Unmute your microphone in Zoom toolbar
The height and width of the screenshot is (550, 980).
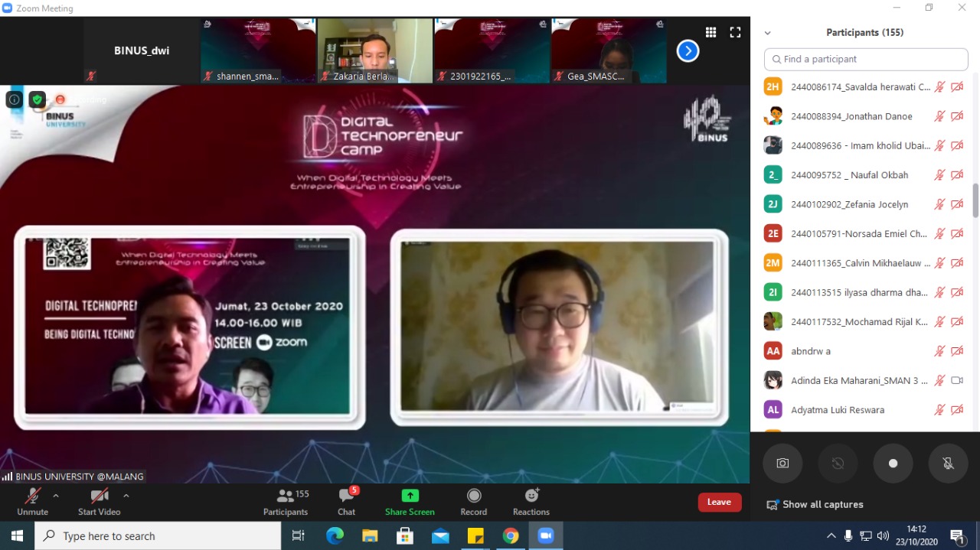[32, 502]
